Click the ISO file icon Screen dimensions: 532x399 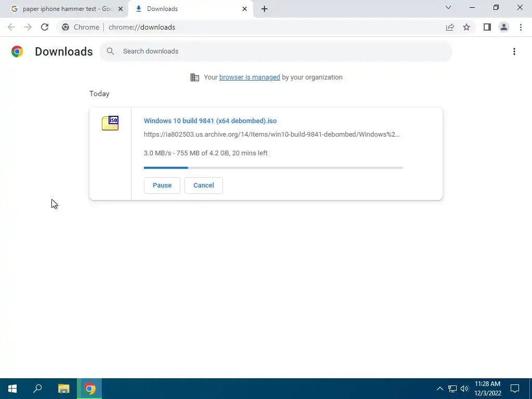[110, 123]
